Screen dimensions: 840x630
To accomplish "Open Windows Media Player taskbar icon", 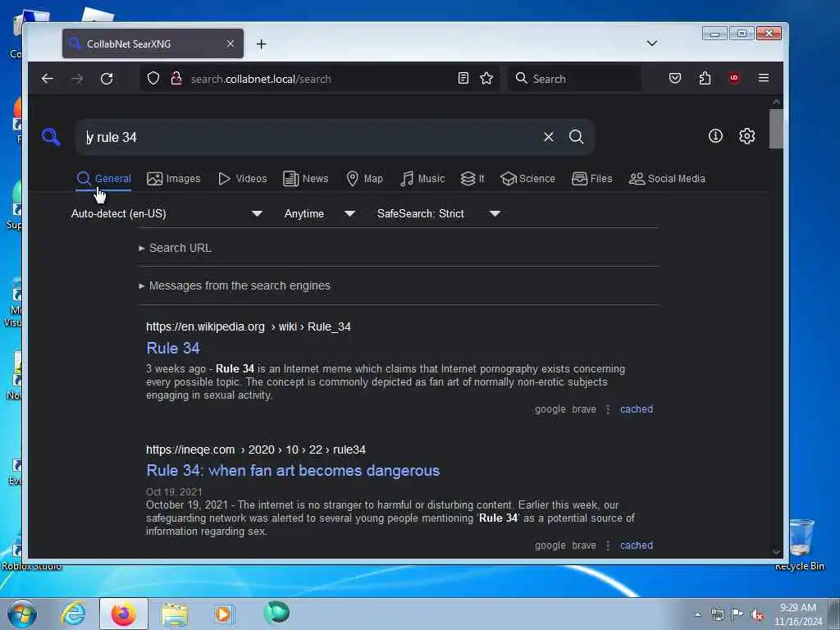I will click(x=224, y=614).
